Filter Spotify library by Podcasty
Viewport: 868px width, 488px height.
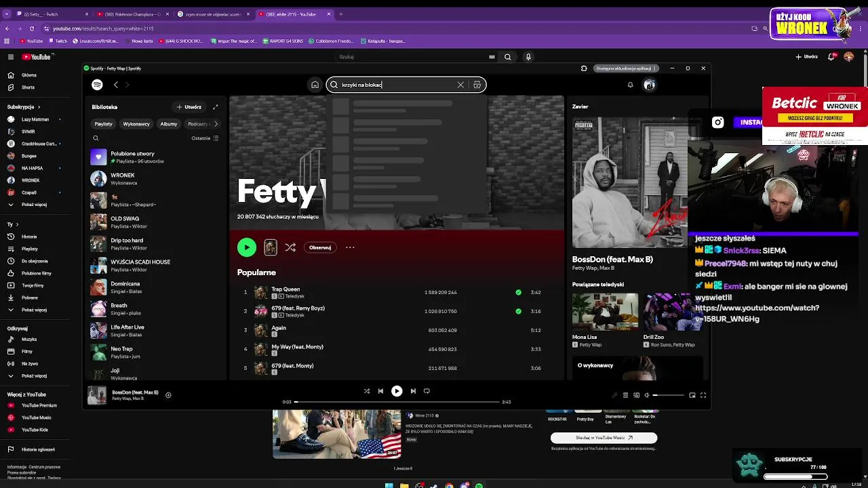(x=198, y=124)
